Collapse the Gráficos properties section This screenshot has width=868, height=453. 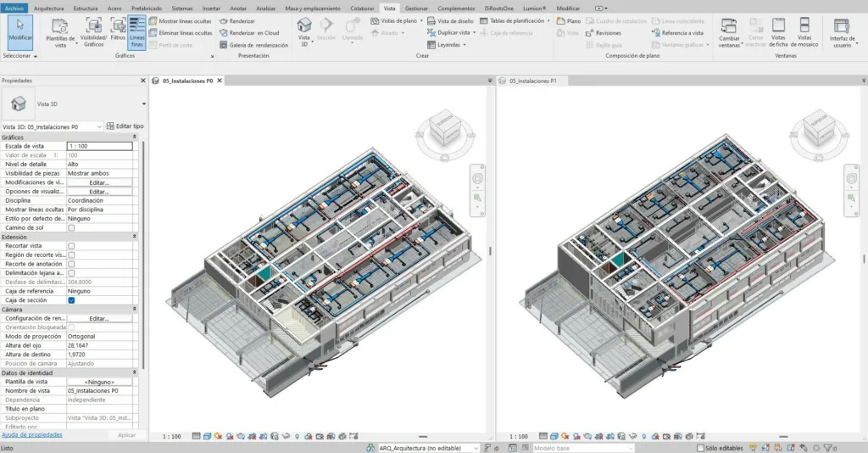click(134, 137)
